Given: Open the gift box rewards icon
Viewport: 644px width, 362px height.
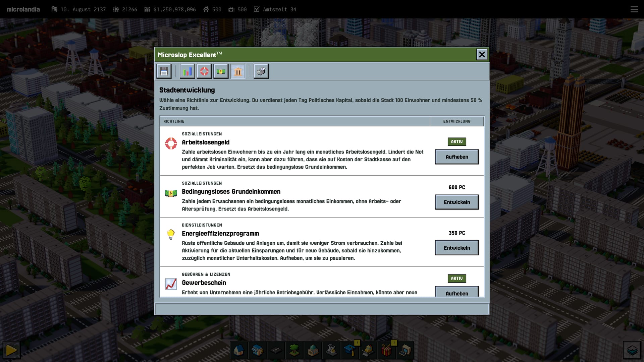Looking at the screenshot, I should coord(386,351).
